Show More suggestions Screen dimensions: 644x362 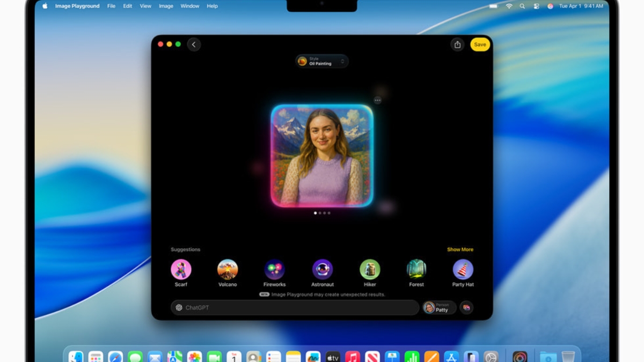pyautogui.click(x=460, y=249)
